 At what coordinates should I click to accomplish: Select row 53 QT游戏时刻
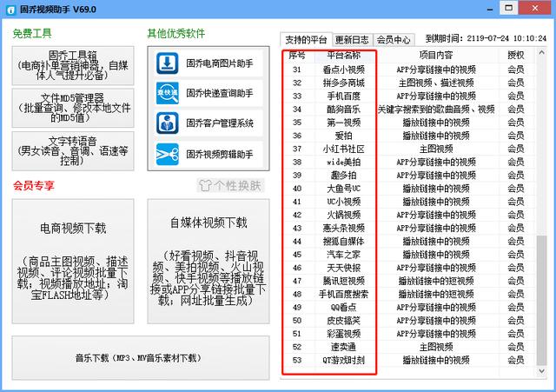409,360
